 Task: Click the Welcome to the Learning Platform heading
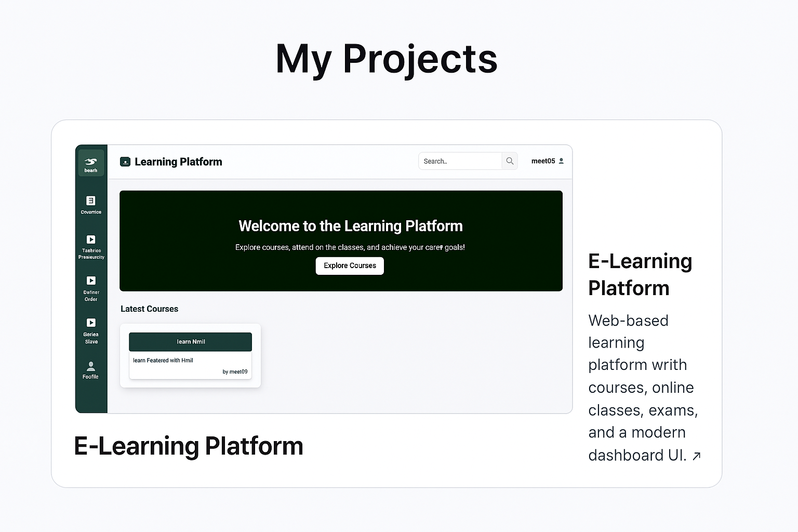point(351,226)
